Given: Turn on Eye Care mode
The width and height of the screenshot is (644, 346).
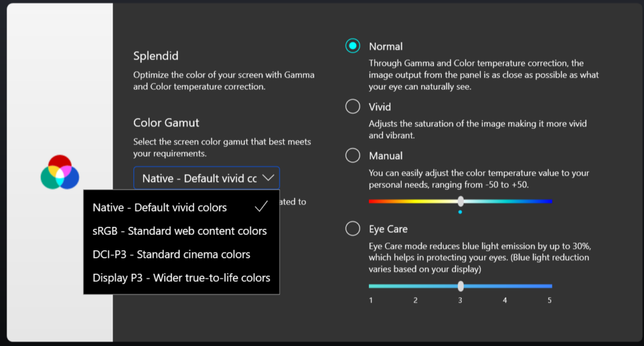Looking at the screenshot, I should click(x=353, y=229).
